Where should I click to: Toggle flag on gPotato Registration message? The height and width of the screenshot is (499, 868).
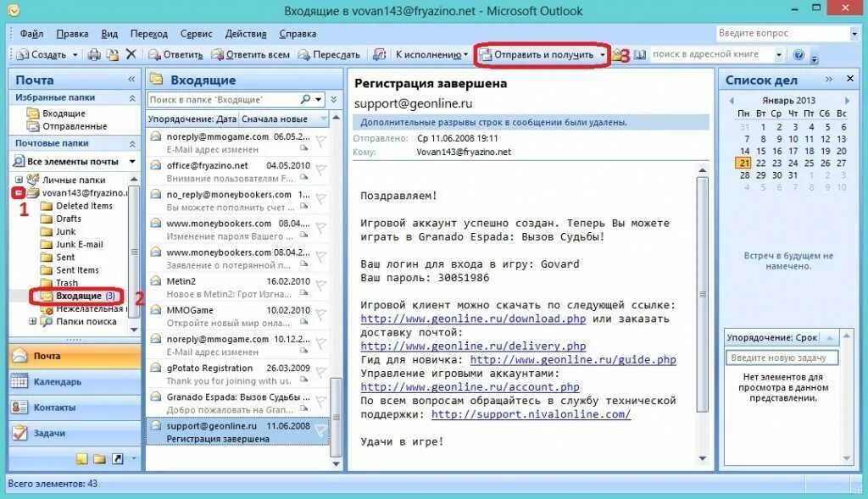pyautogui.click(x=320, y=373)
